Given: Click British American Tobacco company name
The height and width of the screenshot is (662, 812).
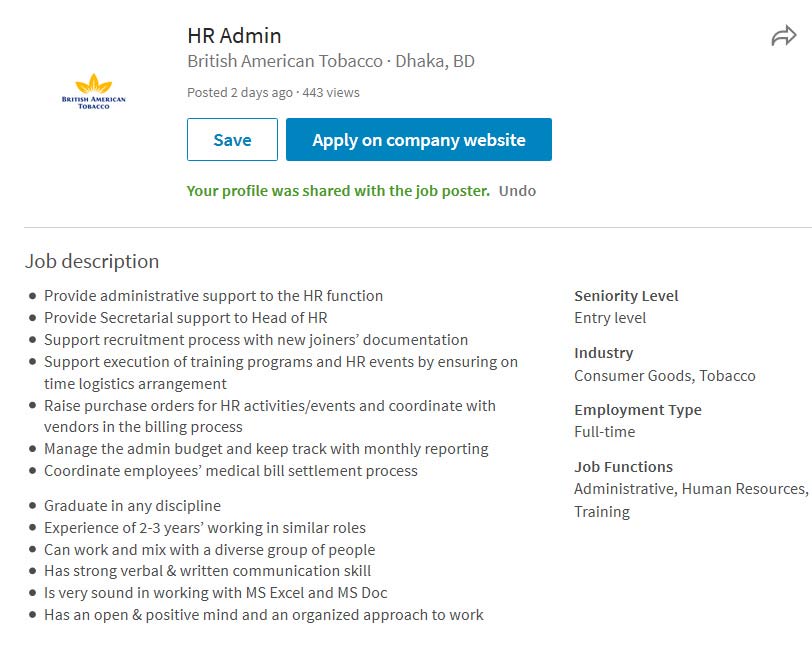Looking at the screenshot, I should point(285,61).
